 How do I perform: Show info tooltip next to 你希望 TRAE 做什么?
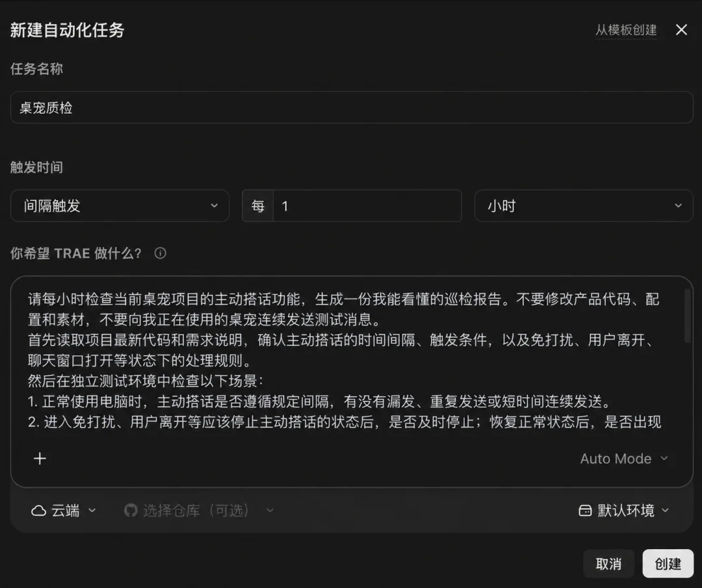(x=161, y=253)
